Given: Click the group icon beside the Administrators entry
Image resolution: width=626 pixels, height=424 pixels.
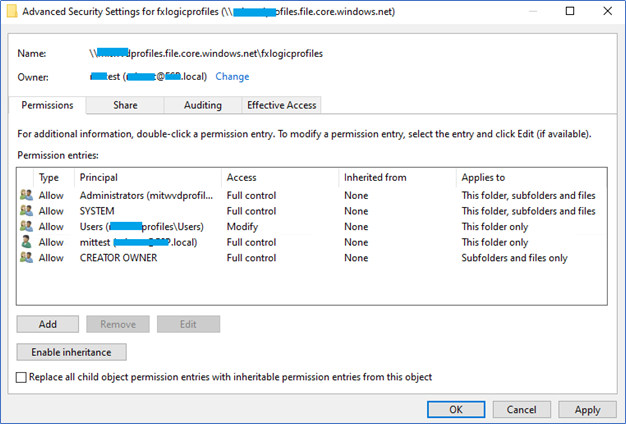Looking at the screenshot, I should coord(26,196).
